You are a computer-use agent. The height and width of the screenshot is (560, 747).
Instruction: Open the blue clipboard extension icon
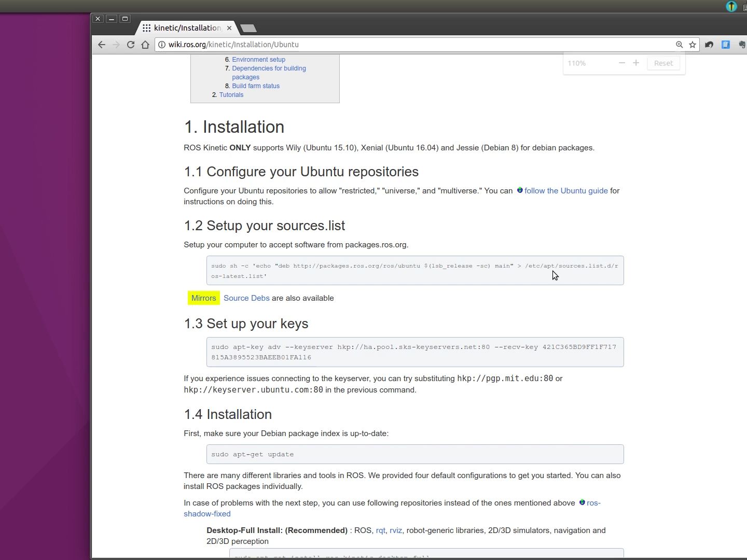point(726,45)
